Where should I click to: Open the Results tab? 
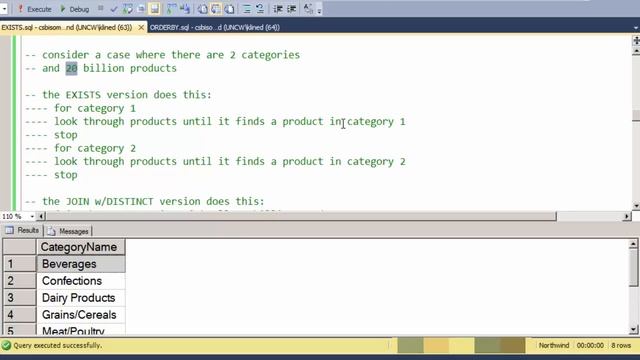(x=22, y=231)
